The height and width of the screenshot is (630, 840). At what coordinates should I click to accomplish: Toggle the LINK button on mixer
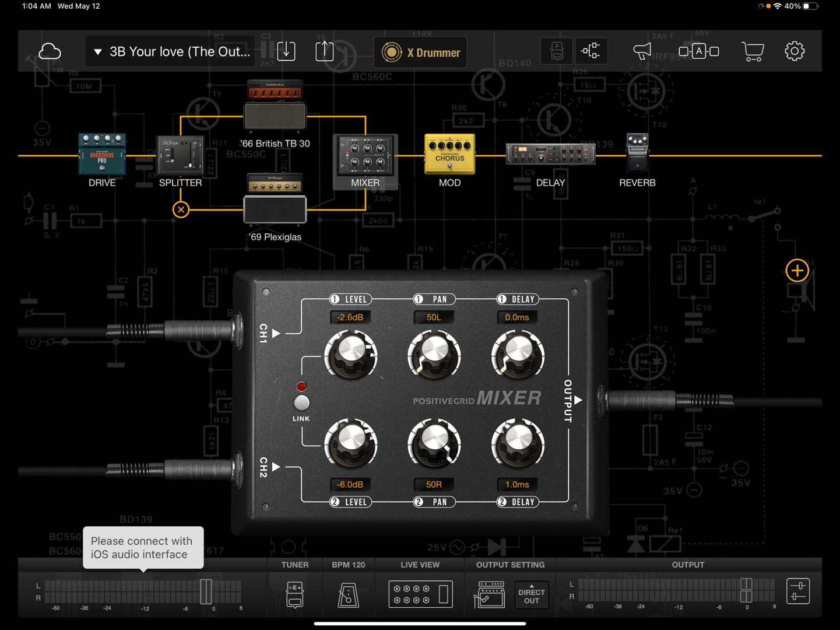pos(301,402)
